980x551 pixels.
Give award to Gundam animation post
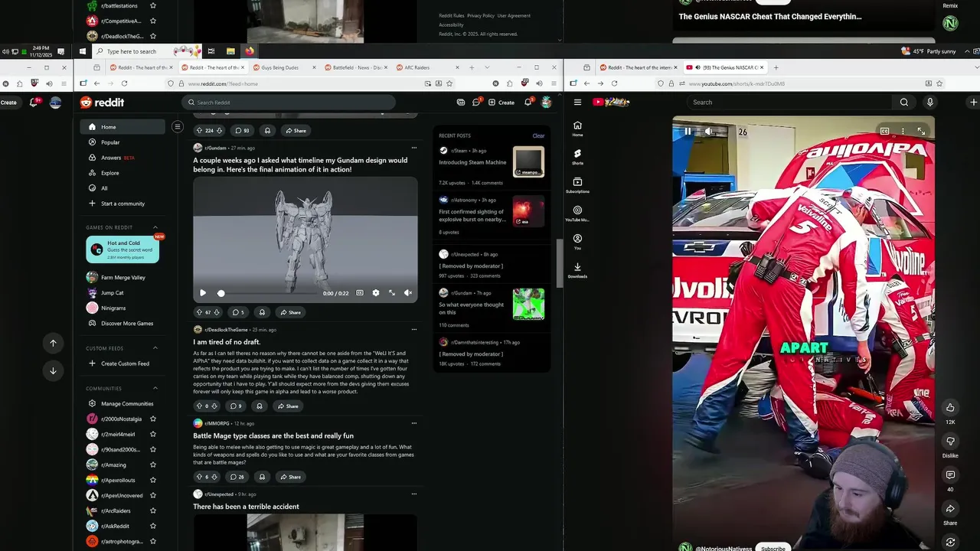[262, 312]
